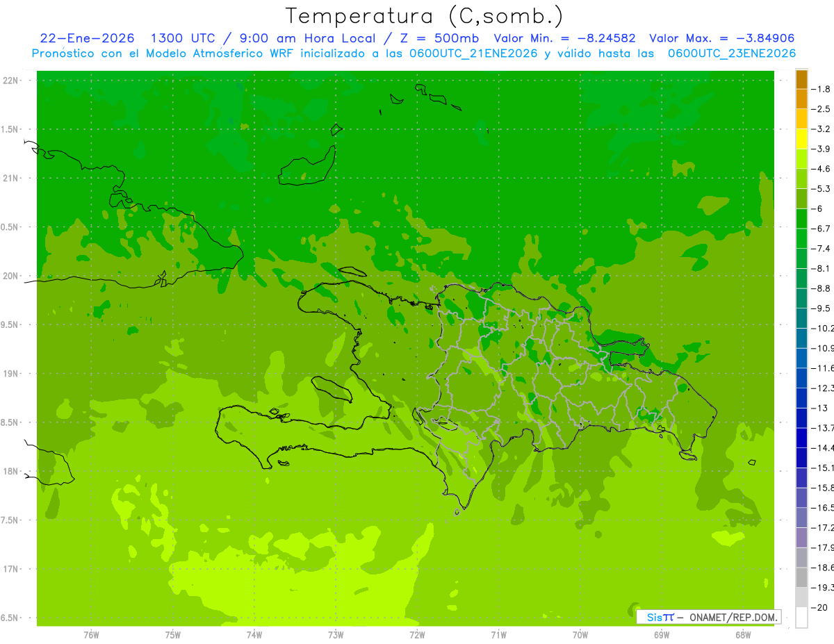Click the '-11.6' colorbar value
Viewport: 834px width, 644px height.
(x=823, y=368)
